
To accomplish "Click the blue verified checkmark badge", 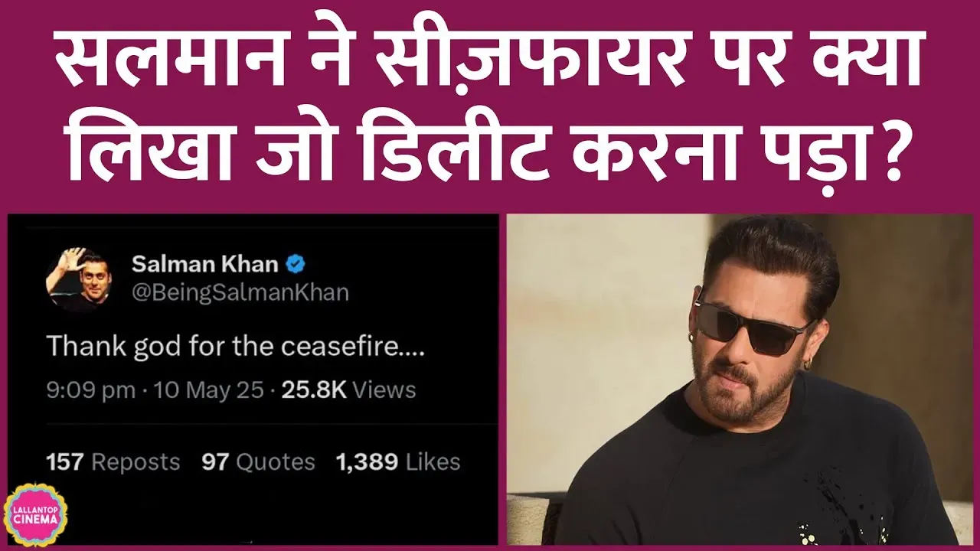I will (296, 264).
